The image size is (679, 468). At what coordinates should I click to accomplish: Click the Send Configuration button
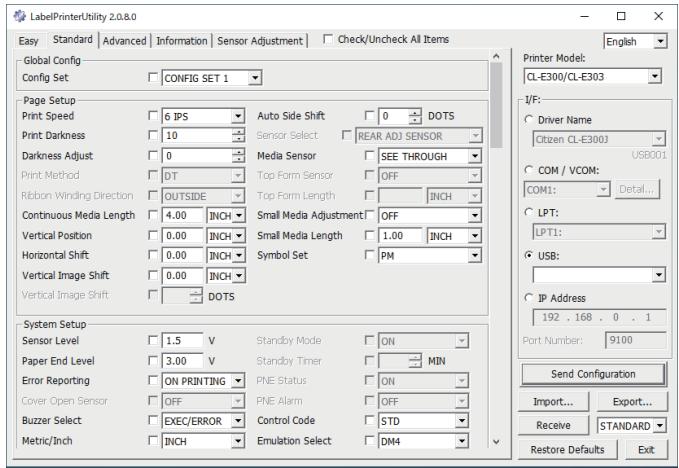click(x=593, y=374)
